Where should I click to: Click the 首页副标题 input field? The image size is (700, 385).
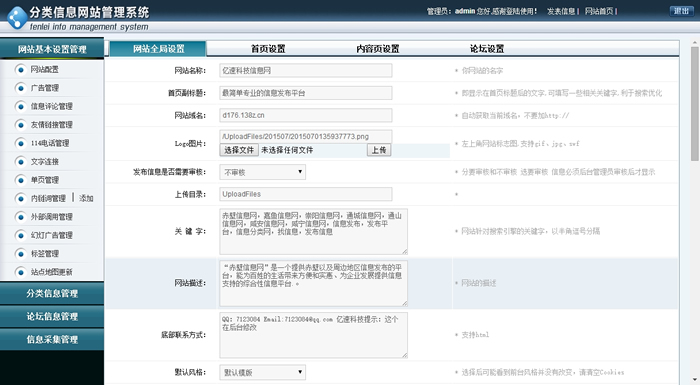[x=306, y=93]
